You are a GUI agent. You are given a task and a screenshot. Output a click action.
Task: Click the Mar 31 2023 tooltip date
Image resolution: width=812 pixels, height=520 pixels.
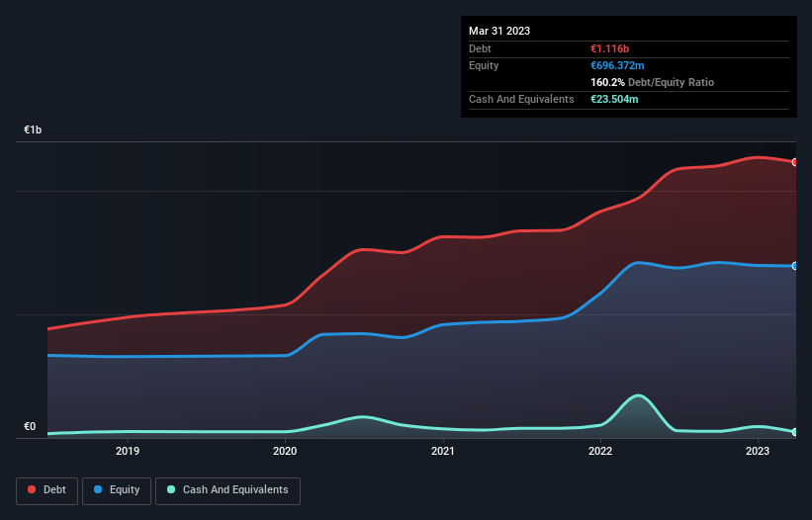coord(499,31)
